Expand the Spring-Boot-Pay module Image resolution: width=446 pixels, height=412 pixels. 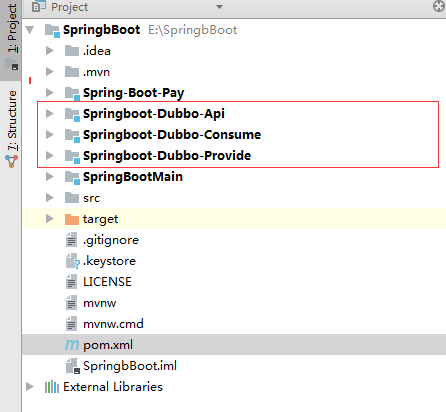(50, 93)
